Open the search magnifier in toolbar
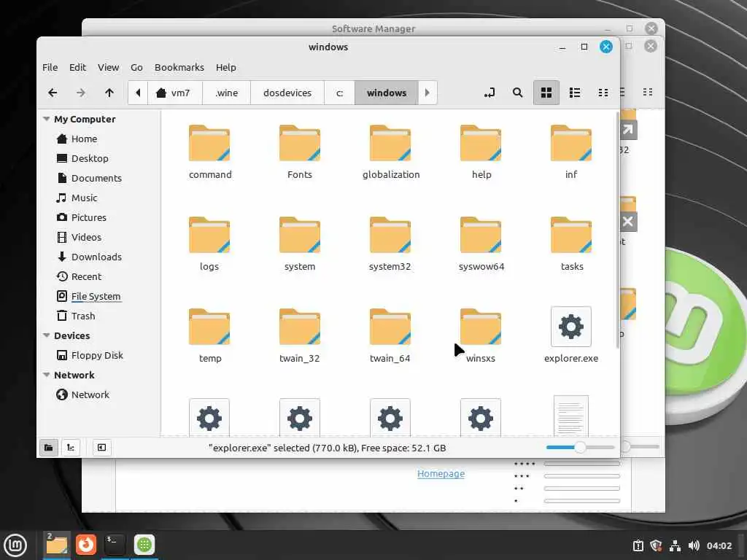Viewport: 747px width, 560px height. coord(517,93)
